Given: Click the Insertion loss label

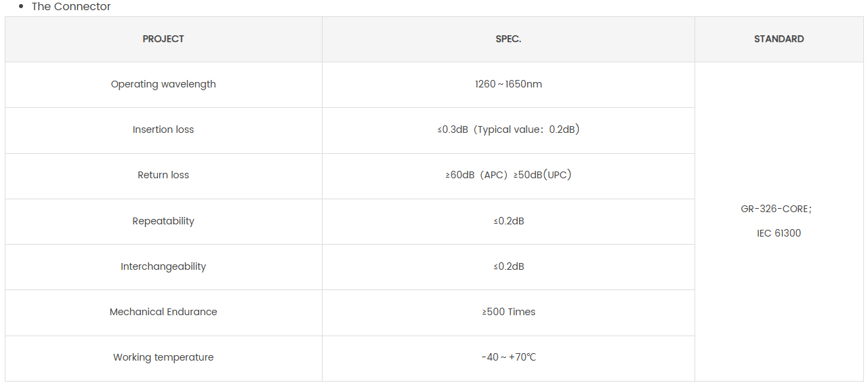Looking at the screenshot, I should pyautogui.click(x=163, y=130).
